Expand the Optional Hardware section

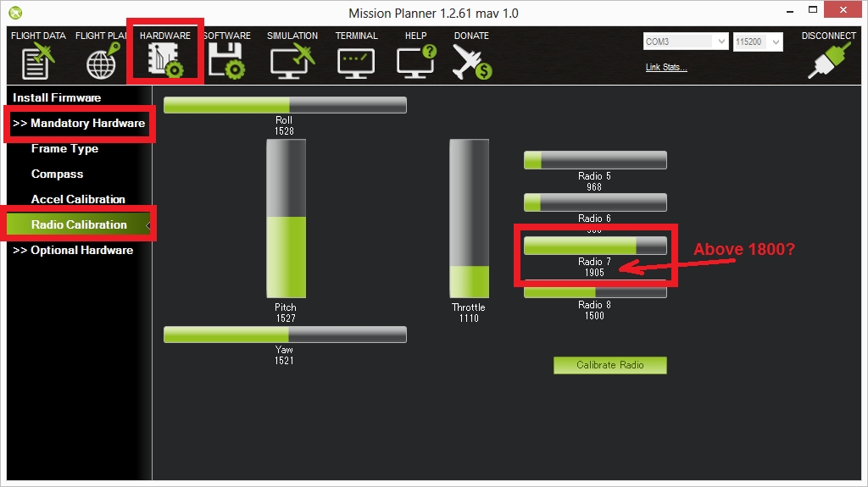pyautogui.click(x=73, y=251)
